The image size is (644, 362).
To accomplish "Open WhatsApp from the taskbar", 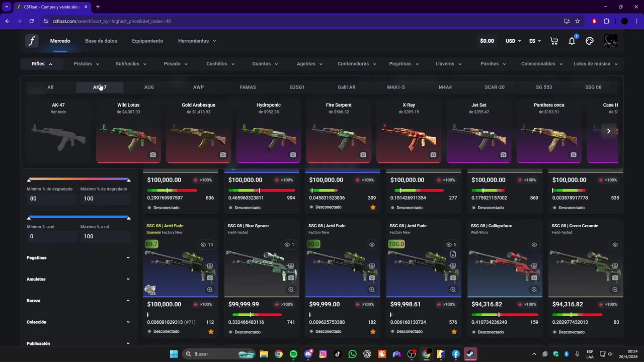I will tap(352, 354).
